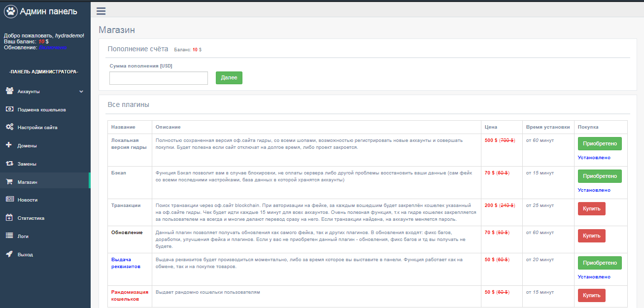Click the users icon beside Аккаунты

tap(9, 91)
